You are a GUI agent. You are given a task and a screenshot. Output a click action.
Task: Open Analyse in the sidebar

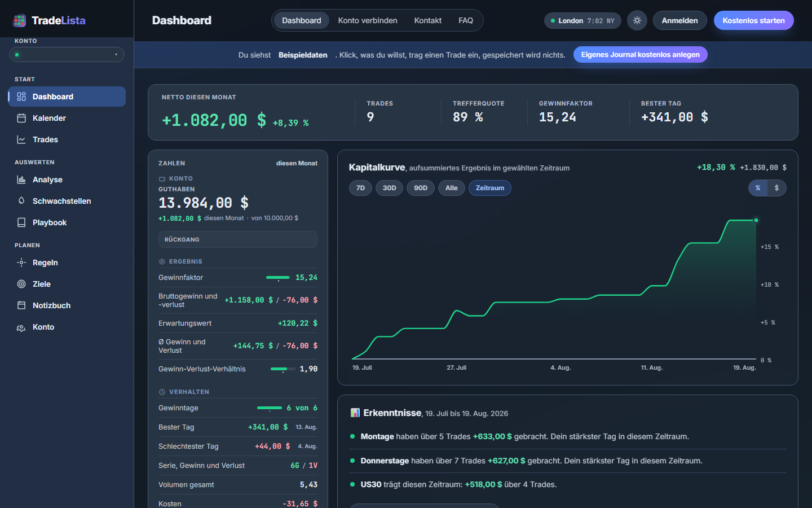[67, 179]
